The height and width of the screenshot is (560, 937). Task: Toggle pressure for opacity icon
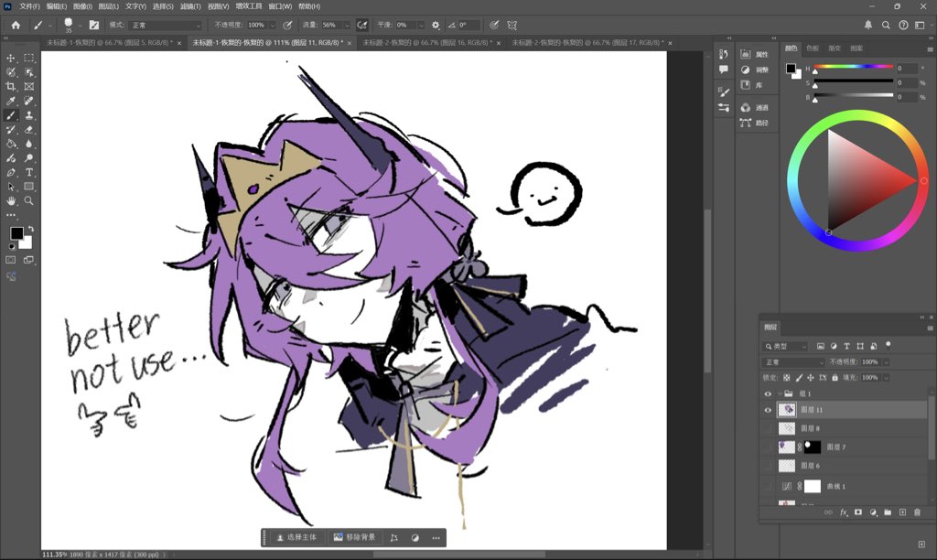(287, 25)
